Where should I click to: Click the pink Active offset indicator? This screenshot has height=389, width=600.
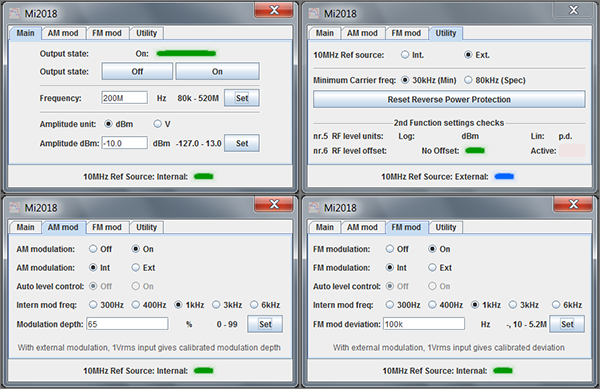(572, 150)
